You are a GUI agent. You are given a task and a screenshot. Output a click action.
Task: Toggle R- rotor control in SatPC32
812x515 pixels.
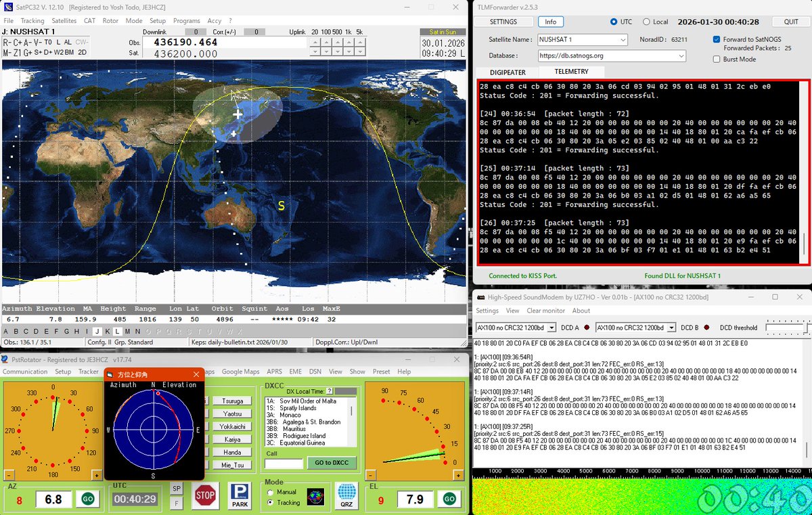(7, 42)
